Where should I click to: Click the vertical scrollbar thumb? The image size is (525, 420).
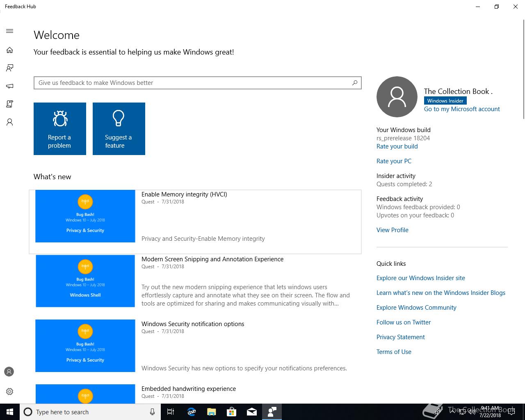click(523, 69)
